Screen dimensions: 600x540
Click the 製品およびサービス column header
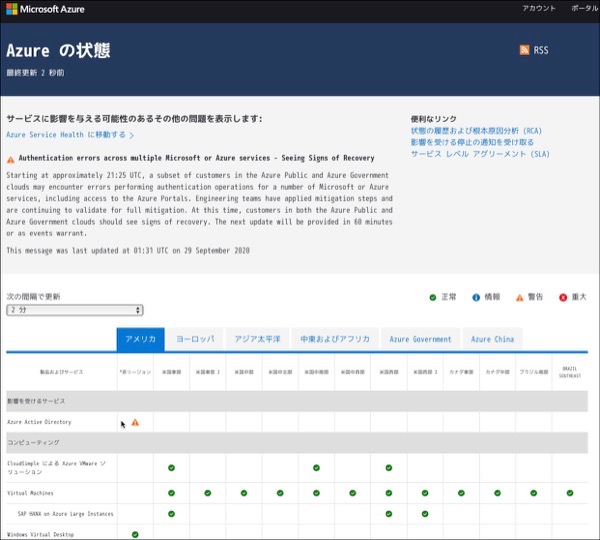click(62, 372)
